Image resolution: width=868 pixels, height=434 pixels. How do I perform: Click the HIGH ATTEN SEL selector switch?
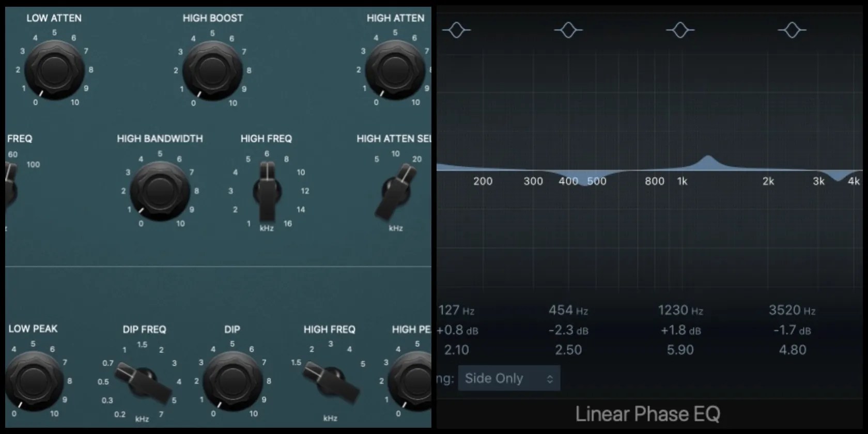396,192
